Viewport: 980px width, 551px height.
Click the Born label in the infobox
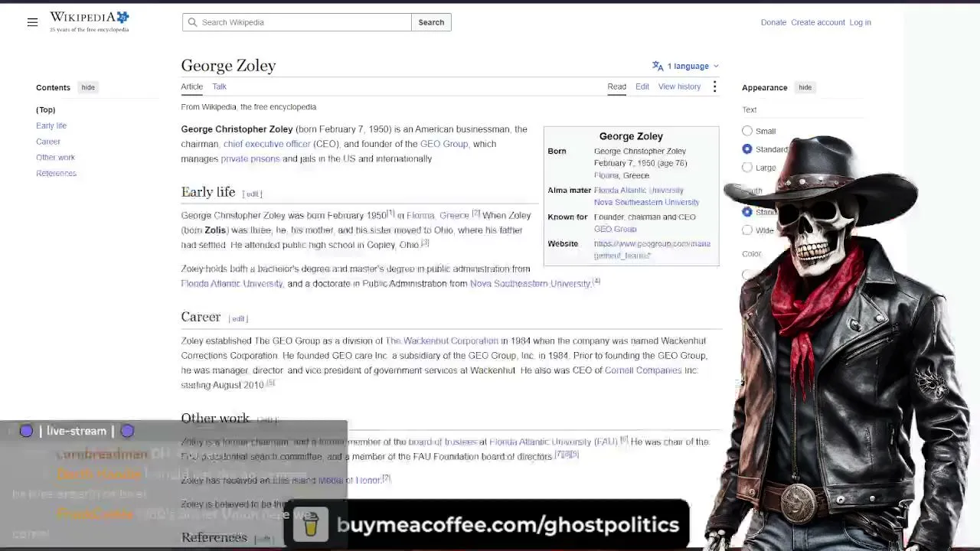557,151
